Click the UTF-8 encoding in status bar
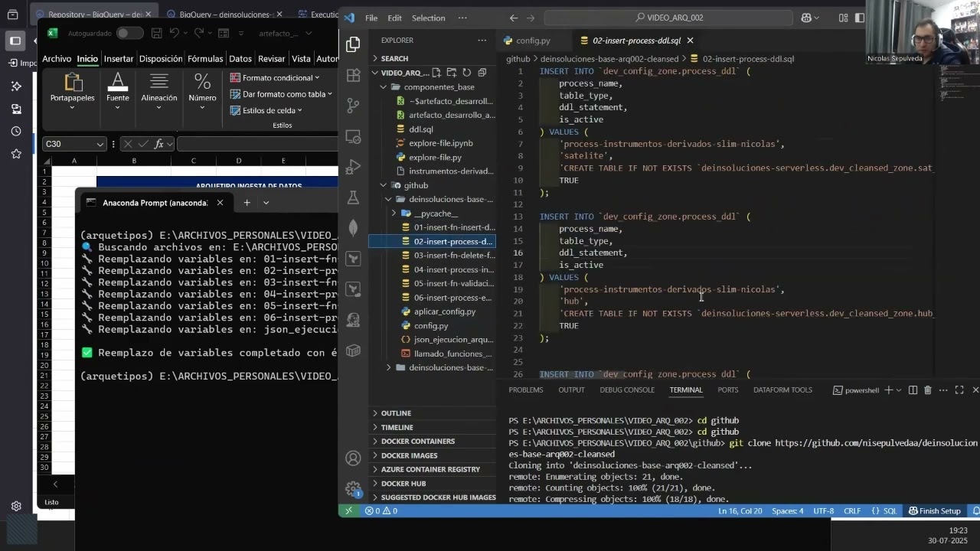Screen dimensions: 980x551 pos(824,510)
